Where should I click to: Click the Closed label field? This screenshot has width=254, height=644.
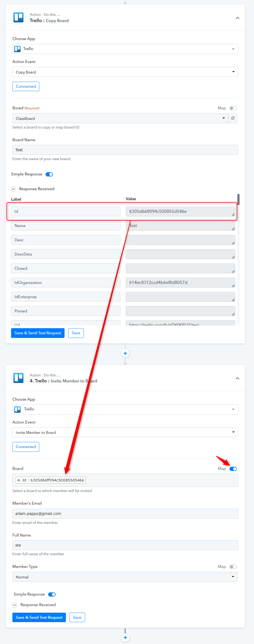click(66, 268)
